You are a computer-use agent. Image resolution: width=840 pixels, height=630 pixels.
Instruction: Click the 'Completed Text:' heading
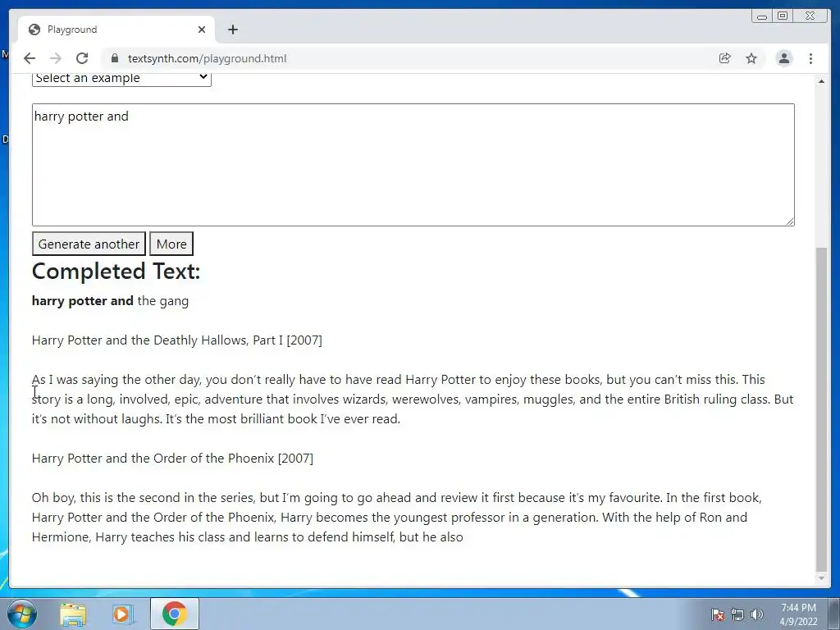click(116, 271)
